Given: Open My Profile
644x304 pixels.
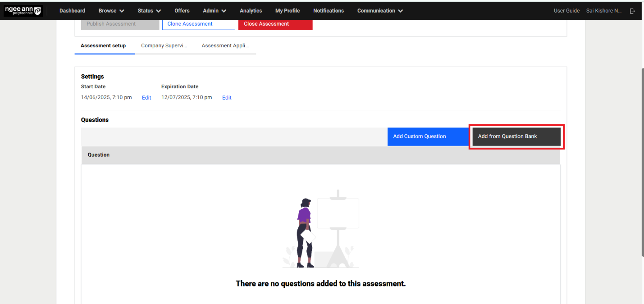Looking at the screenshot, I should (287, 10).
